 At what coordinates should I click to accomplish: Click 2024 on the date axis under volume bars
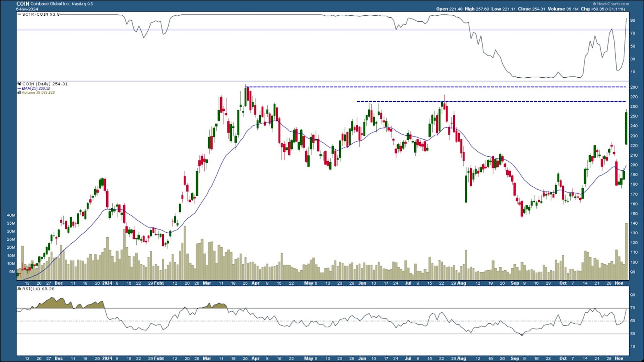tap(107, 283)
